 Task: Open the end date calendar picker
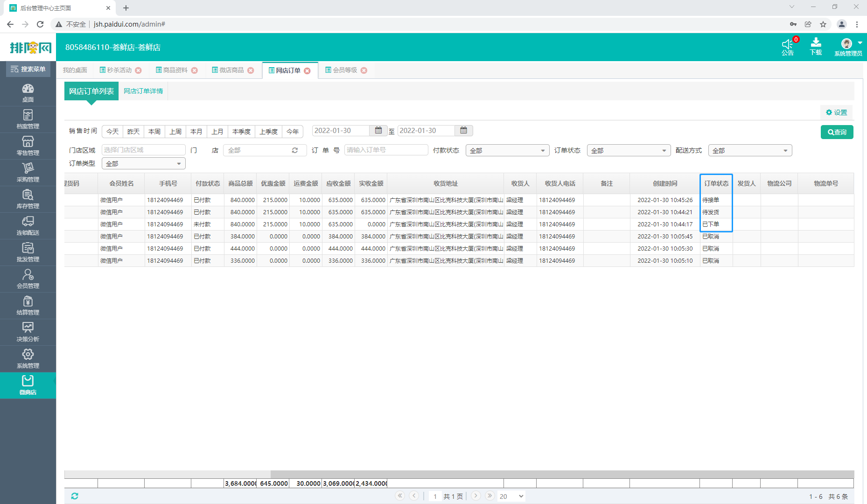[463, 131]
